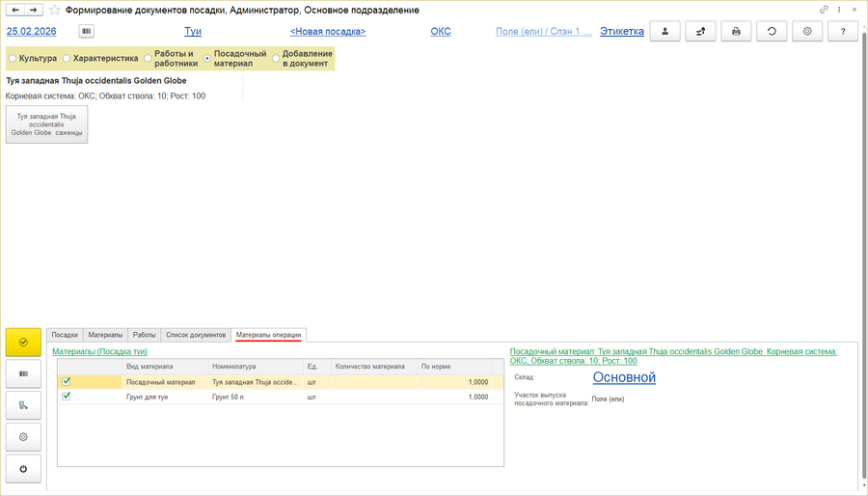This screenshot has width=868, height=496.
Task: Click the barcode icon next to the date
Action: point(87,32)
